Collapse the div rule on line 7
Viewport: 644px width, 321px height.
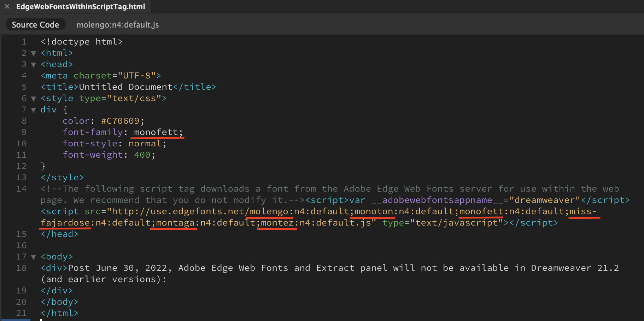pyautogui.click(x=34, y=110)
